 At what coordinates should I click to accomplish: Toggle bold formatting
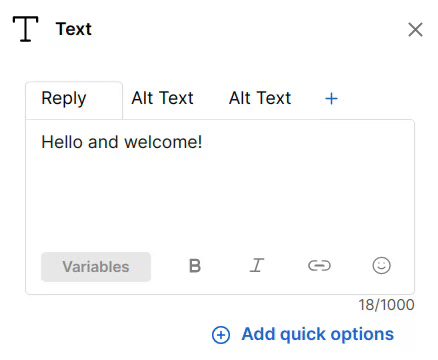(x=195, y=266)
